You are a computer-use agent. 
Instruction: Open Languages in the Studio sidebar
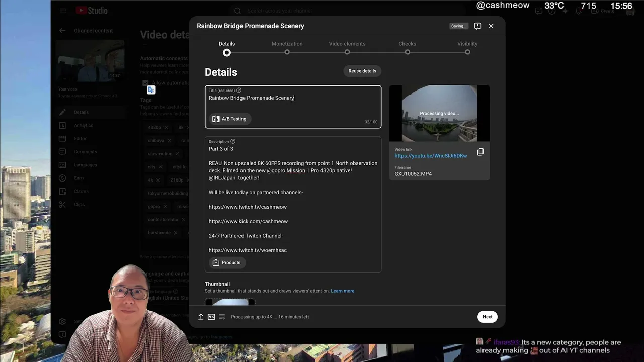point(85,165)
